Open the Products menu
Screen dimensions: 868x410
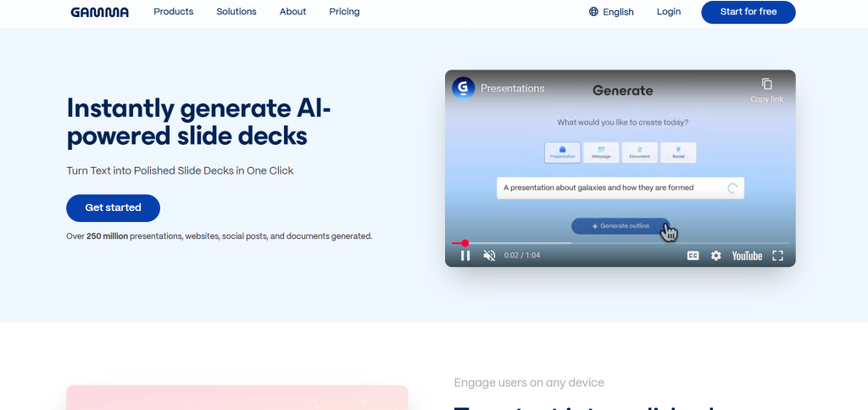pyautogui.click(x=173, y=12)
